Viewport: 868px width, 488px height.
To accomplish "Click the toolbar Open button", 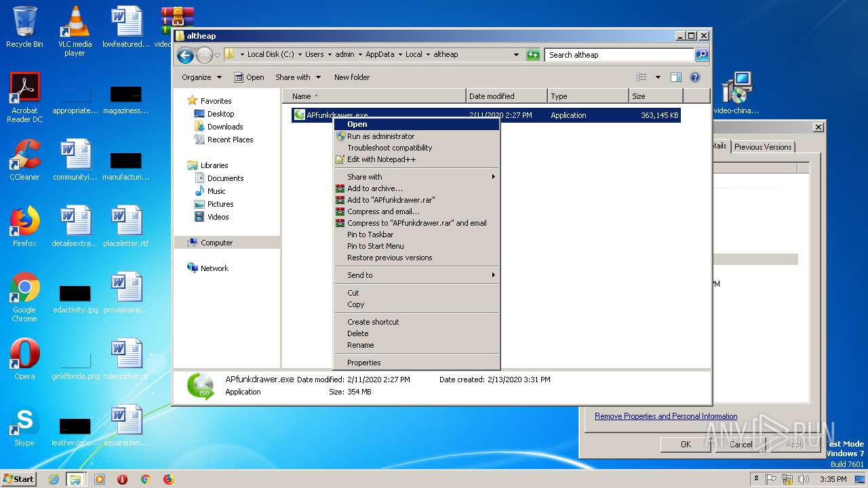I will click(x=249, y=77).
